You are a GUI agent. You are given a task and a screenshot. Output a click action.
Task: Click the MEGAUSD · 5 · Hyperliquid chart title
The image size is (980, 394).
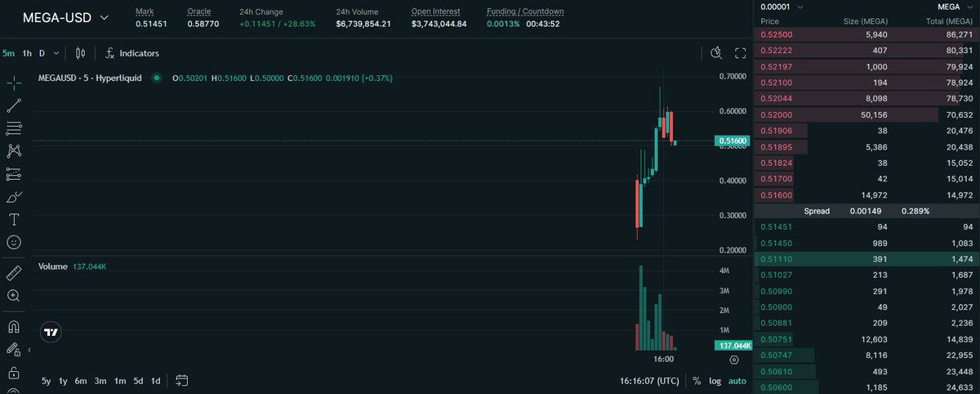point(91,78)
